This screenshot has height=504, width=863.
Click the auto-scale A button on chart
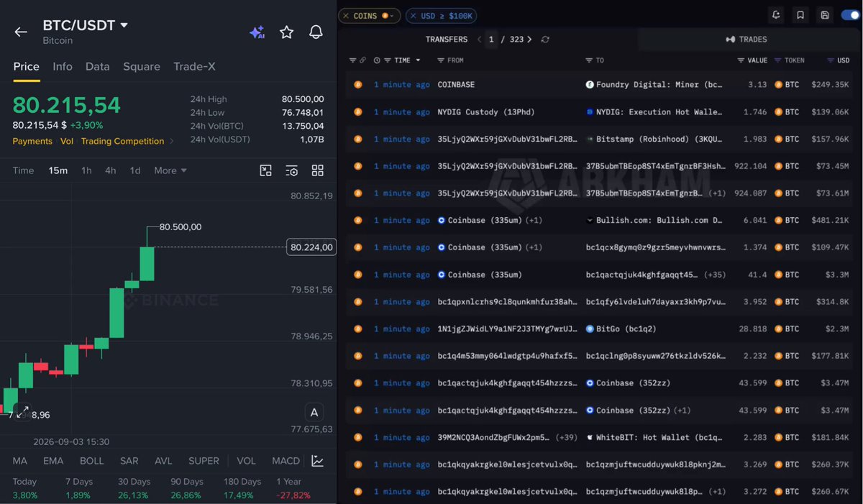click(x=314, y=413)
